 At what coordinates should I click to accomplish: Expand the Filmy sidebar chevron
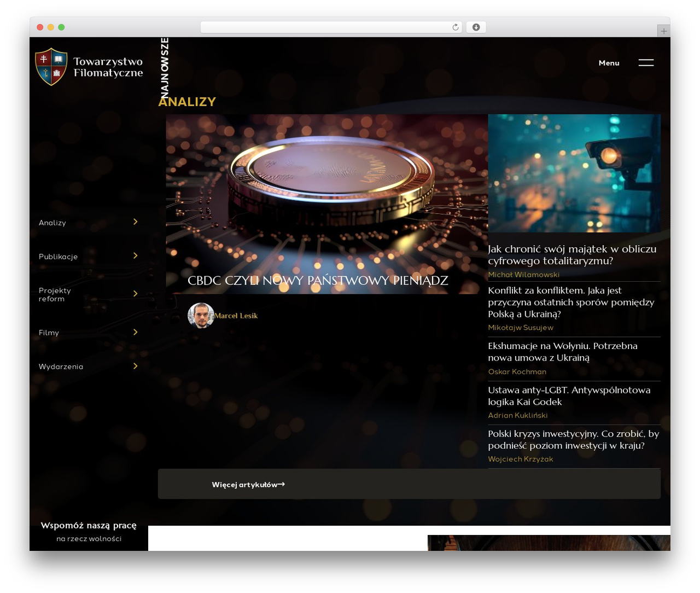point(136,332)
